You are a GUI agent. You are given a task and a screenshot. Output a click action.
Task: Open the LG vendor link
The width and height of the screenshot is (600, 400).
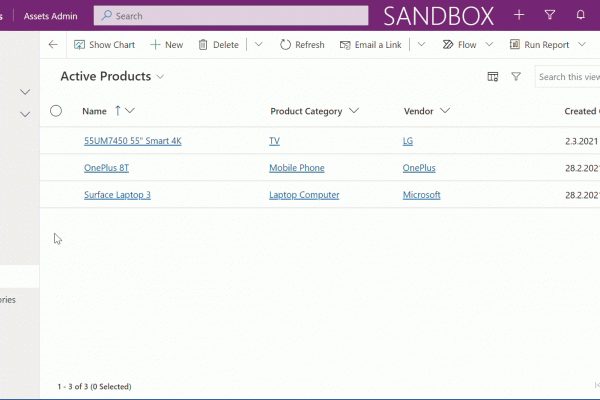pyautogui.click(x=408, y=141)
